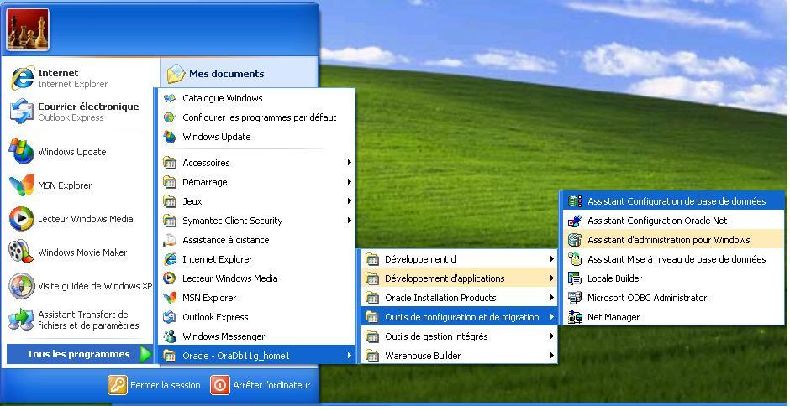Launch Net Manager
790x410 pixels.
click(673, 317)
